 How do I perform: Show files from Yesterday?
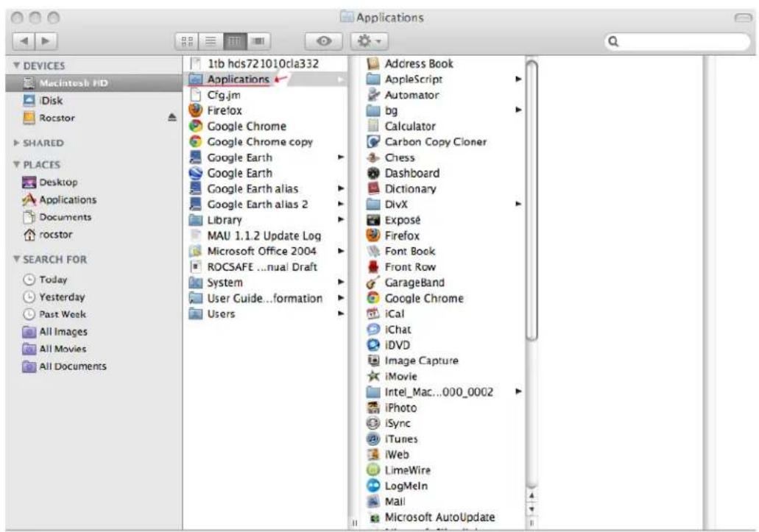click(54, 297)
